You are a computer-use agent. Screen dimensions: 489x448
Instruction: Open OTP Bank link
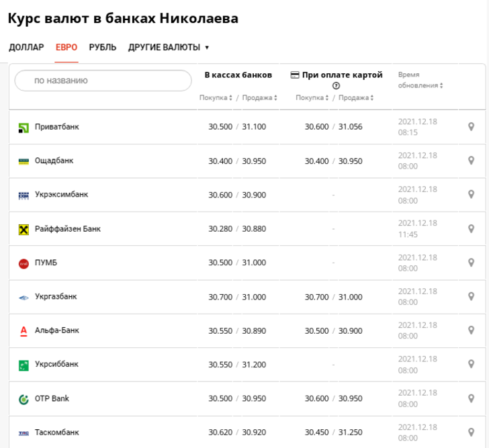tap(52, 398)
